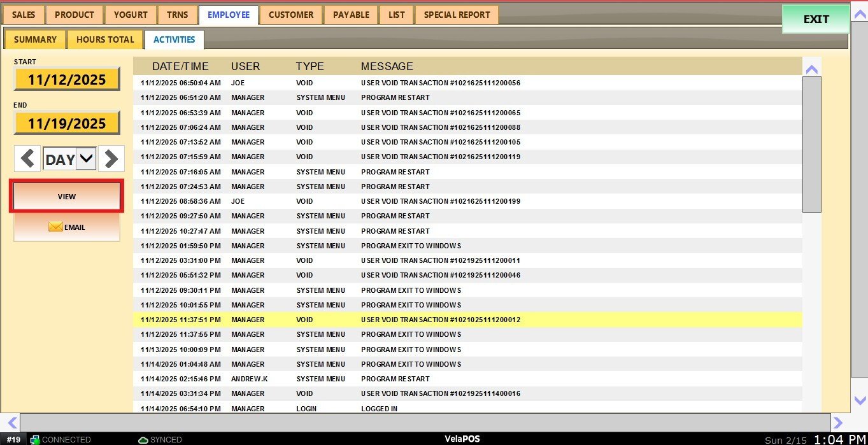
Task: Click the bottom-left horizontal scroll arrow
Action: [11, 422]
